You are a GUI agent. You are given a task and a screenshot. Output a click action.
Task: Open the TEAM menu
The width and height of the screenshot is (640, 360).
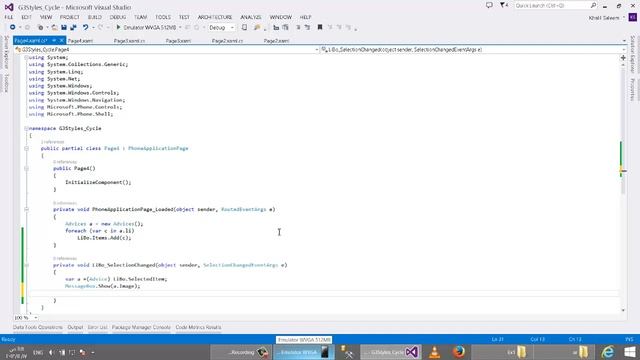pos(140,17)
